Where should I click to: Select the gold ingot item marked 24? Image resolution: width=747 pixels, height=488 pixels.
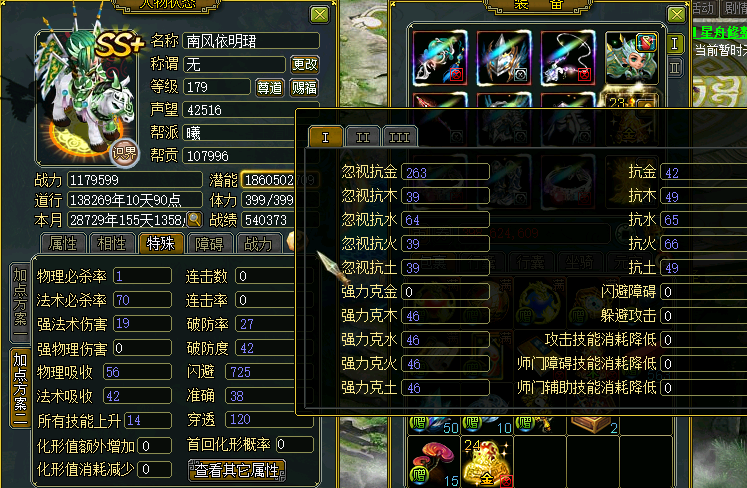click(x=487, y=462)
